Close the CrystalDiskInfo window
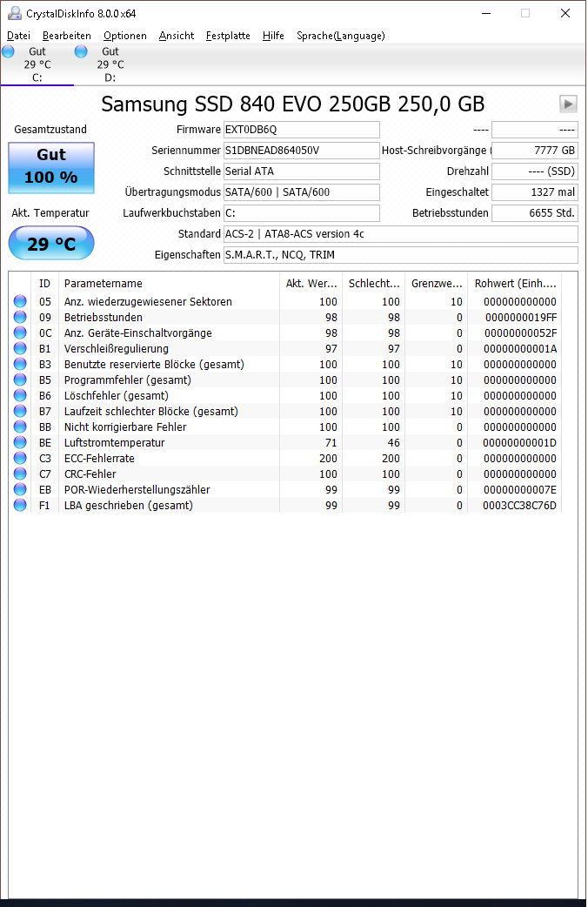 565,13
